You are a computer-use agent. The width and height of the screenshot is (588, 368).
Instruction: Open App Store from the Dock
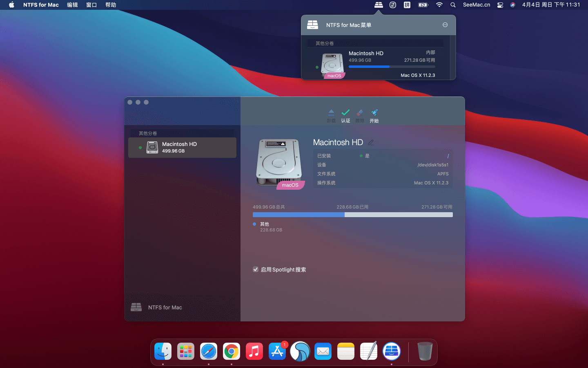[277, 351]
